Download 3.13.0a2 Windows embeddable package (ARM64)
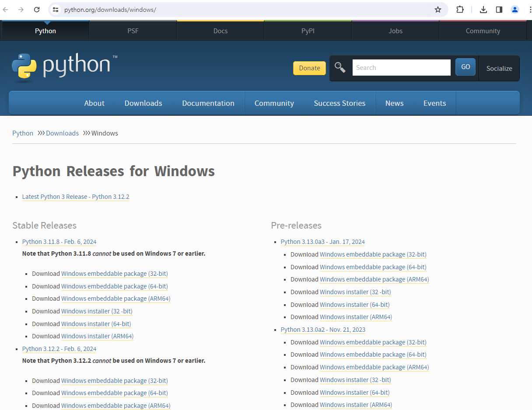 pyautogui.click(x=374, y=367)
